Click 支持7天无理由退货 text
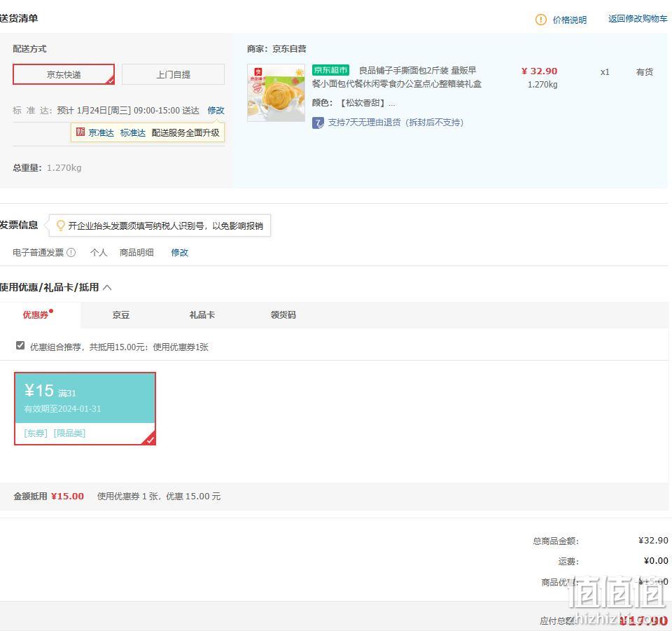The height and width of the screenshot is (631, 672). point(395,123)
